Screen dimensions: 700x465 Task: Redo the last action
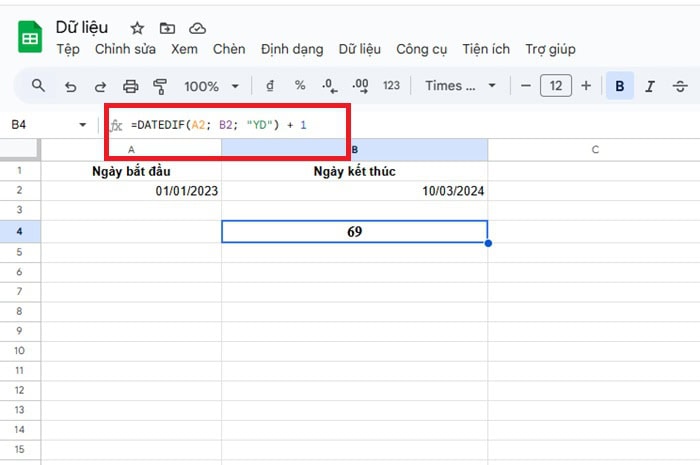coord(100,86)
